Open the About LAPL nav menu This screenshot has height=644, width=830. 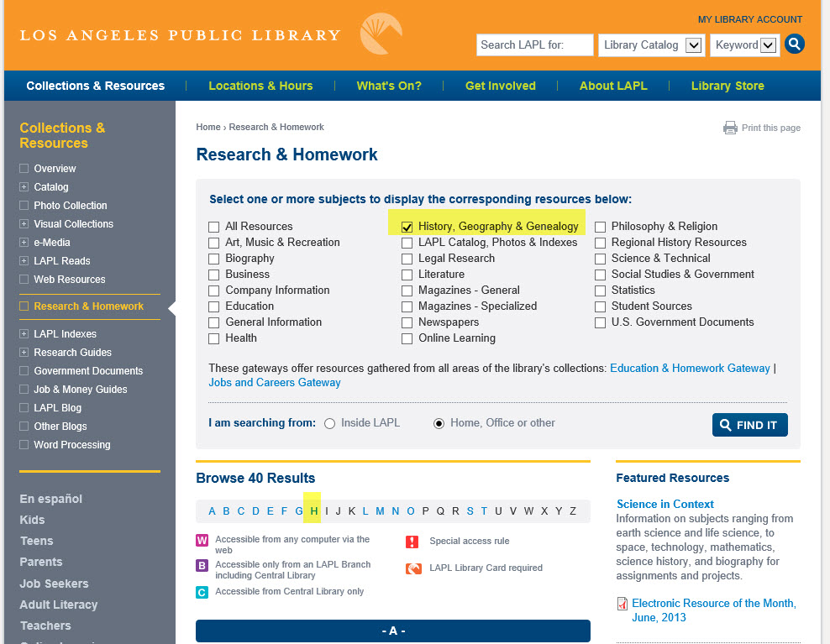613,86
